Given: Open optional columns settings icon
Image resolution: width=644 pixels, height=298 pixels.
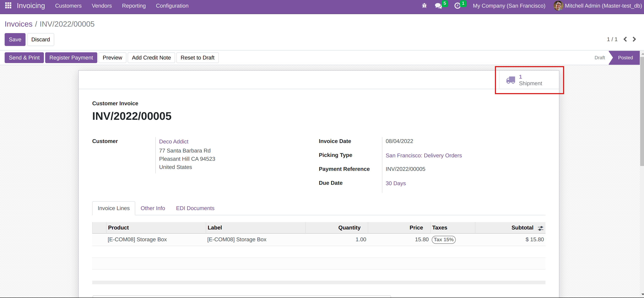Looking at the screenshot, I should tap(541, 228).
